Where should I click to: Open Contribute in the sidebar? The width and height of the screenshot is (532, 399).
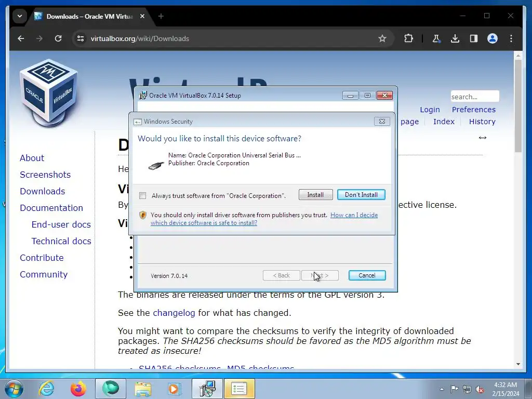[x=42, y=258]
